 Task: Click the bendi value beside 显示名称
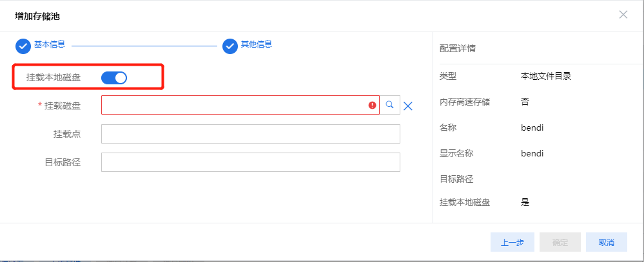532,153
